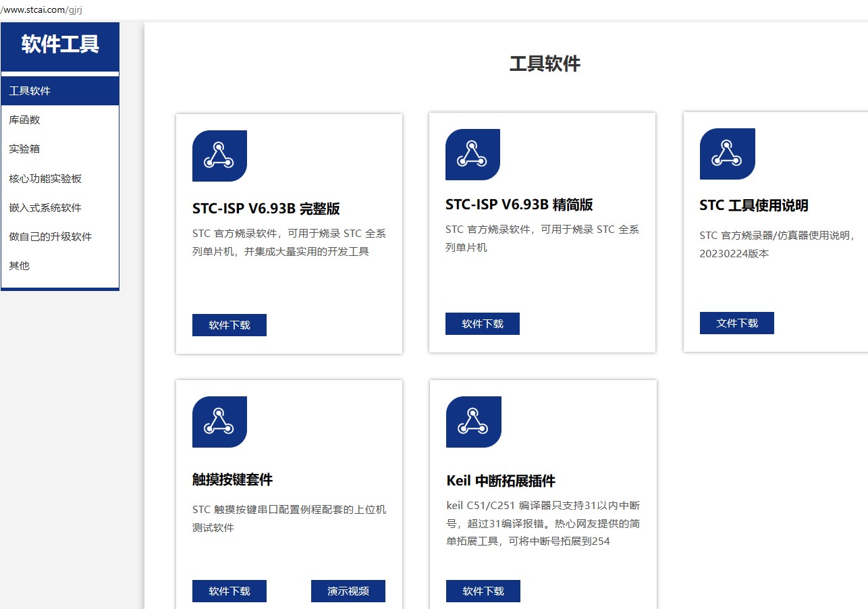Click the STC 工具使用说明 card icon
Screen dimensions: 868x609
pos(727,154)
